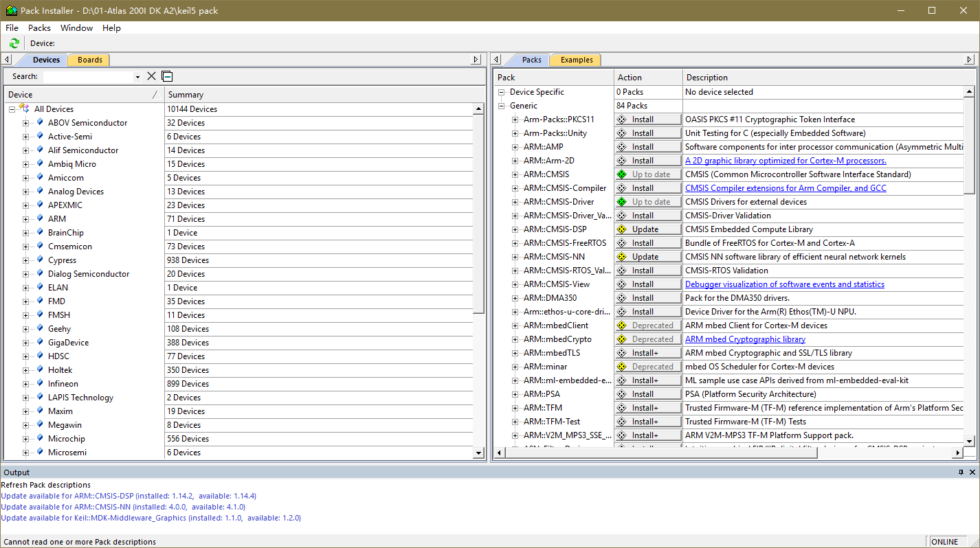Select the Devices tab
The width and height of the screenshot is (980, 548).
pos(45,60)
